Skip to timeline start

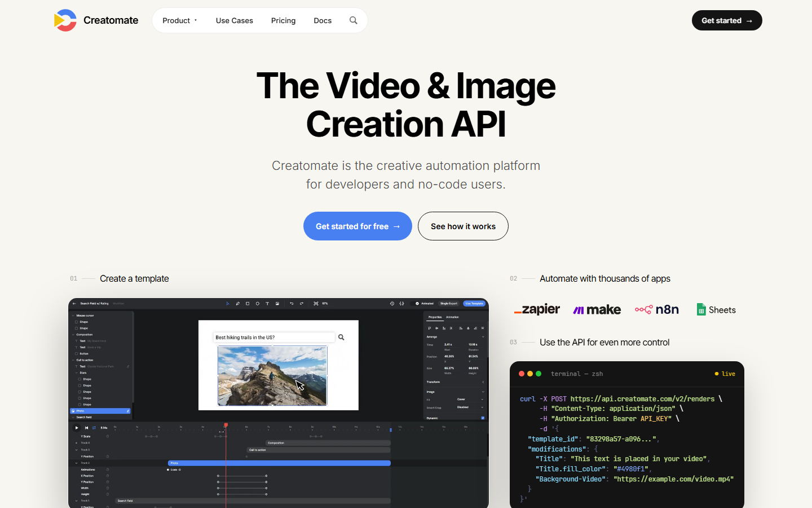coord(86,428)
